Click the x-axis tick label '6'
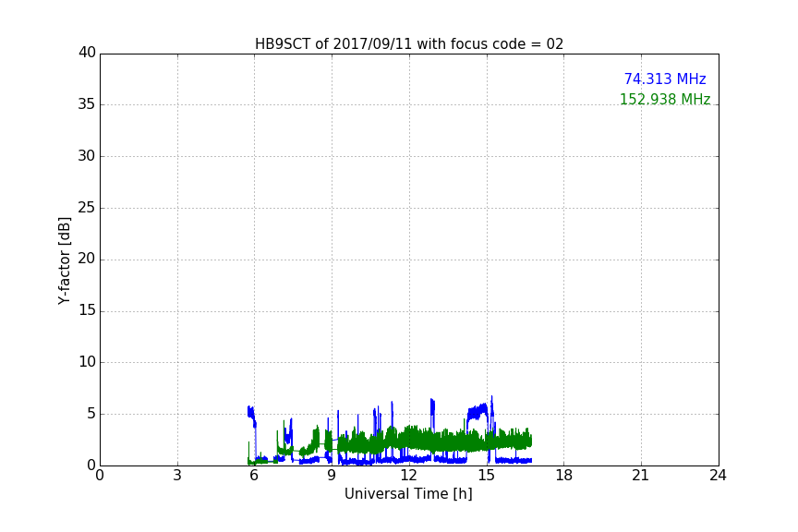This screenshot has width=798, height=532. pyautogui.click(x=254, y=476)
